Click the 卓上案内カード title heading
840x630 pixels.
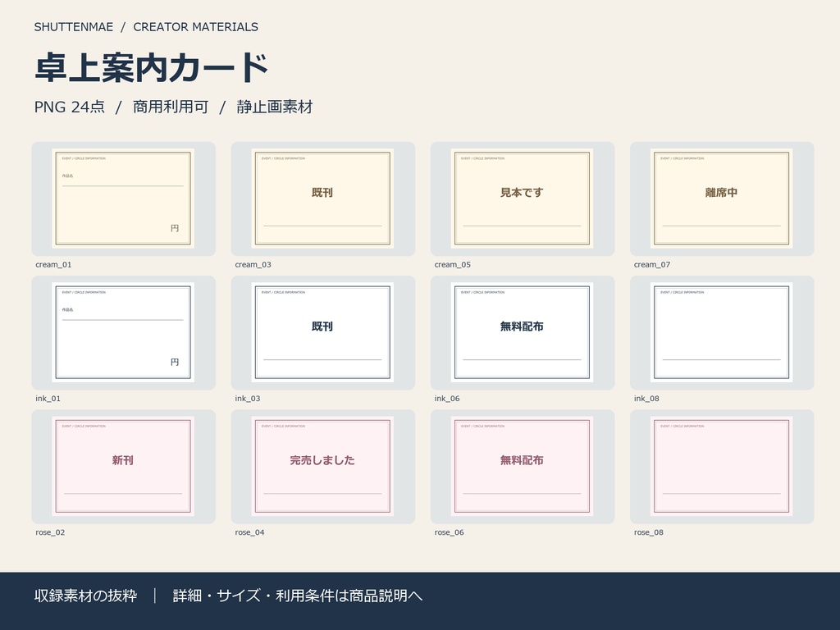click(x=152, y=68)
